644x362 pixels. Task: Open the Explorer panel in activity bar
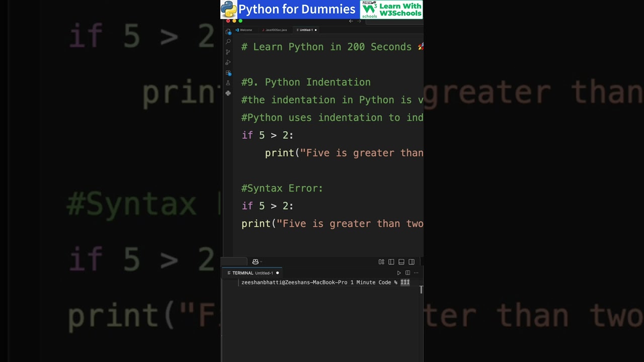[228, 31]
